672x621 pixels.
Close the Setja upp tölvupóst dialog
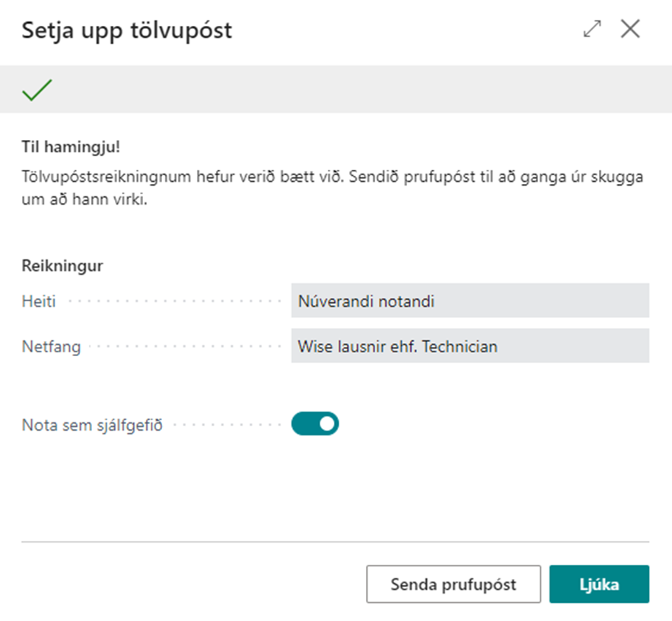(630, 30)
